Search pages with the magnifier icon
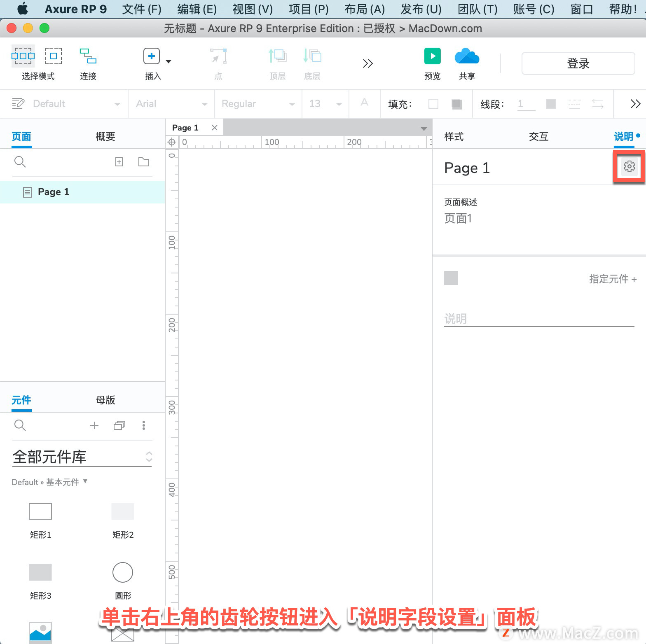The width and height of the screenshot is (646, 644). (20, 162)
